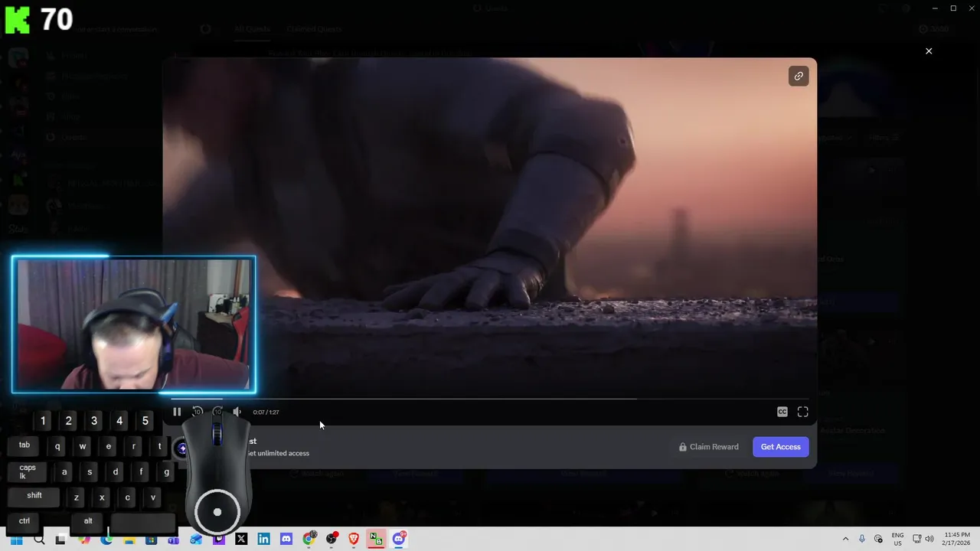Open Microsoft Store from the taskbar

151,539
